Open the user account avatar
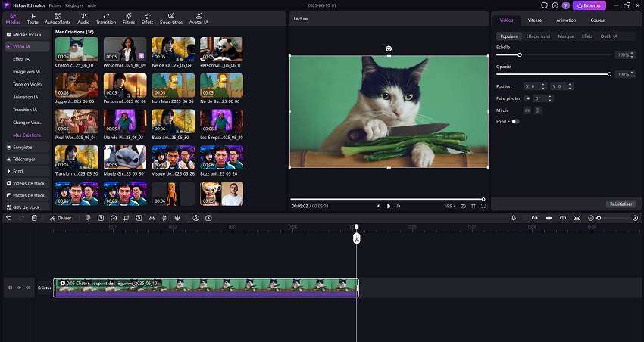 [x=565, y=5]
